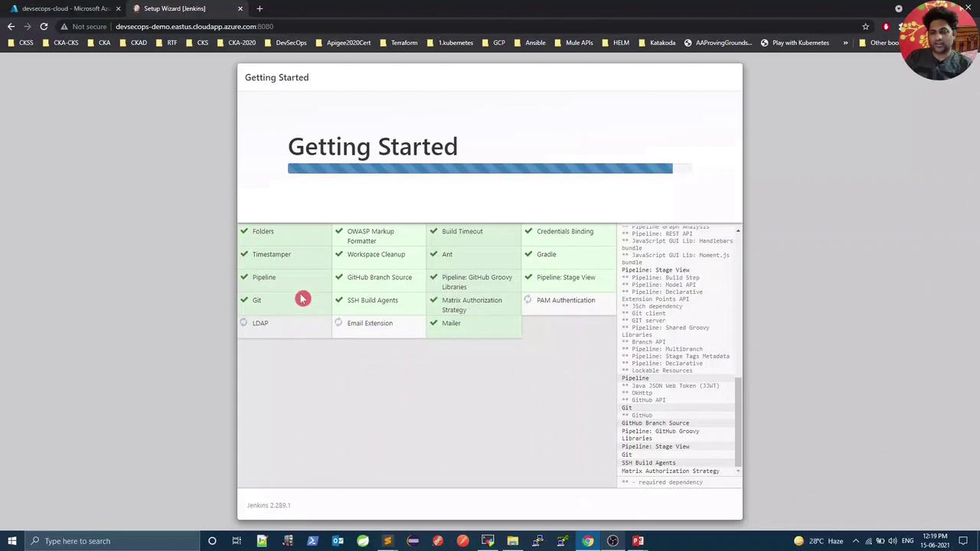Viewport: 980px width, 551px height.
Task: Open OBS Studio from the taskbar
Action: coord(612,541)
